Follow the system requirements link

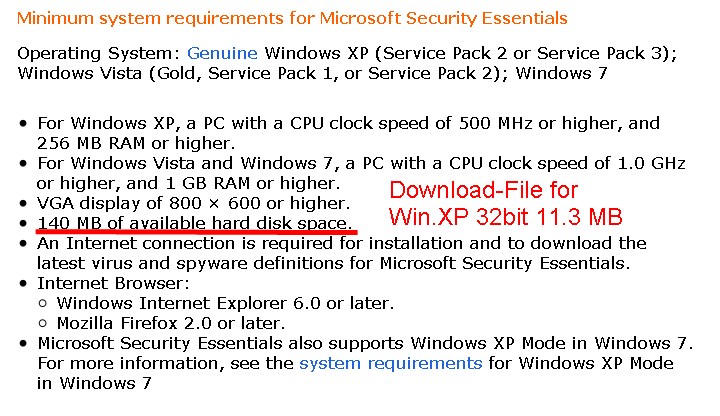(x=391, y=363)
